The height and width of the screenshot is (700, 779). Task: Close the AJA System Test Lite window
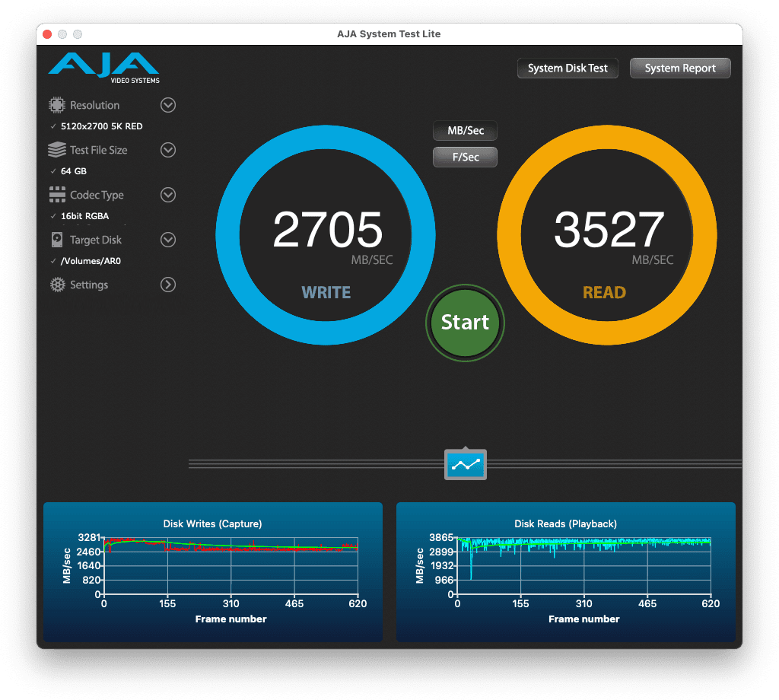pyautogui.click(x=47, y=34)
